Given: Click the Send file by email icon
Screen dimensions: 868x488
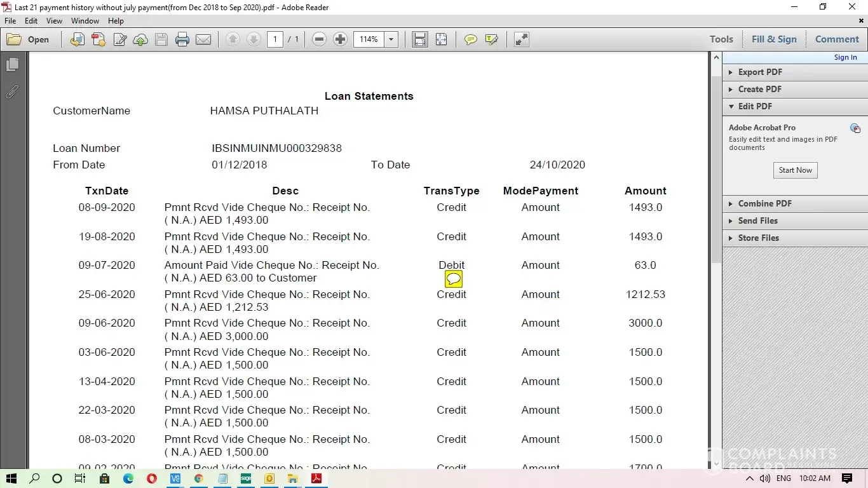Looking at the screenshot, I should point(203,39).
